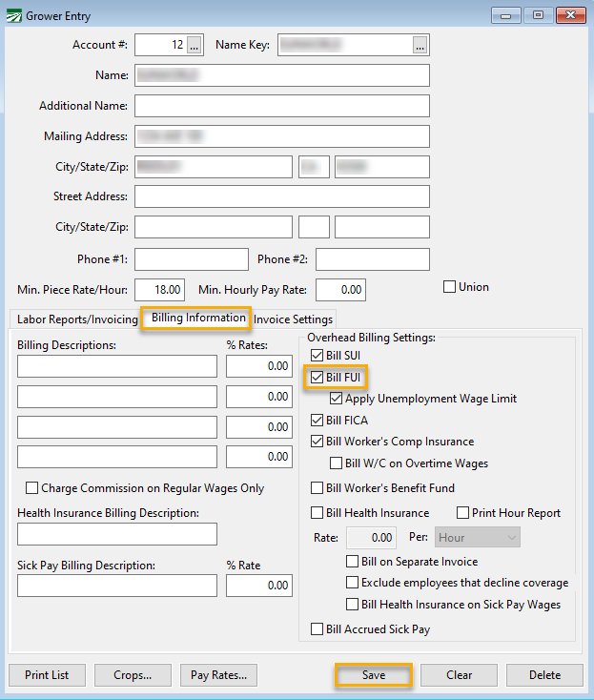Open Pay Rates dialog button
Screen dimensions: 594x700
pos(218,675)
